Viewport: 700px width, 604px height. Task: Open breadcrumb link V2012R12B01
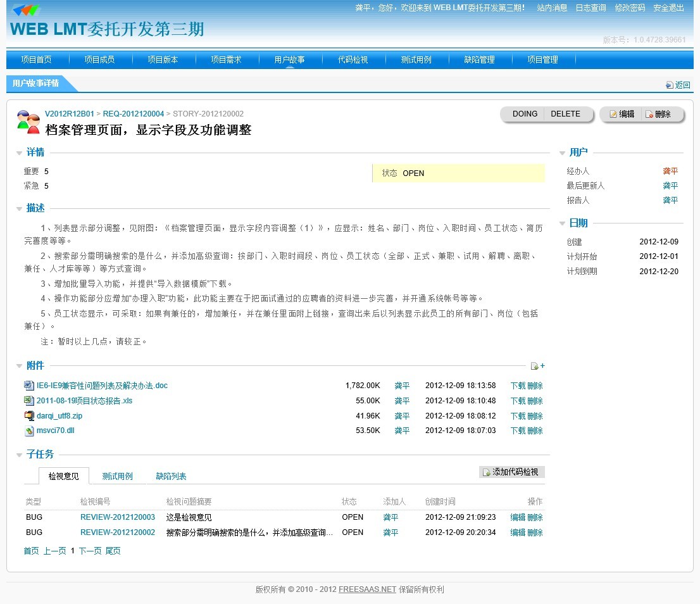click(70, 114)
